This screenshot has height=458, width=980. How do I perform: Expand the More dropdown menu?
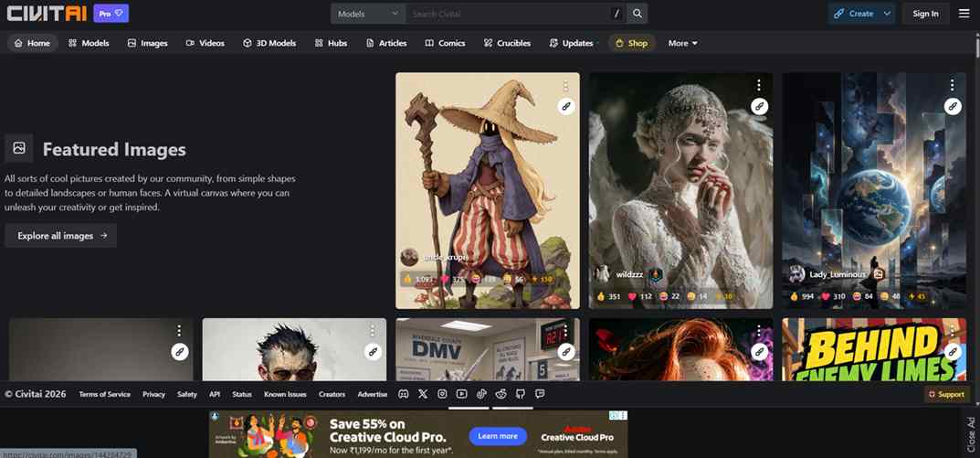682,43
